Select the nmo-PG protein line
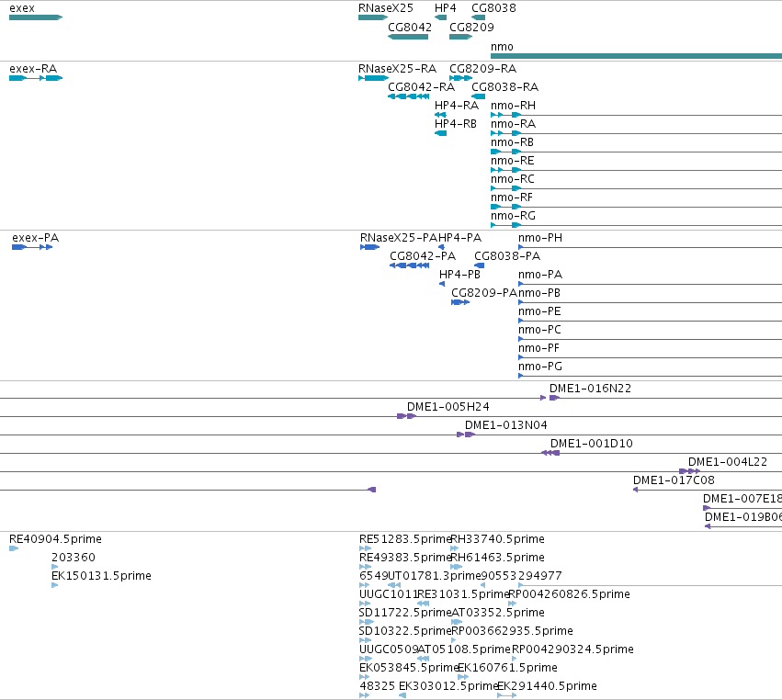Viewport: 782px width, 700px height. click(x=650, y=376)
